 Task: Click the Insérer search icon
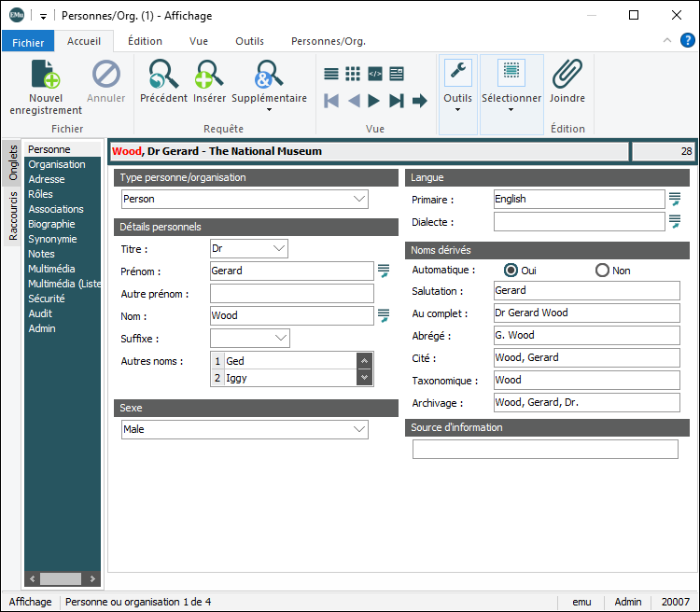[209, 74]
